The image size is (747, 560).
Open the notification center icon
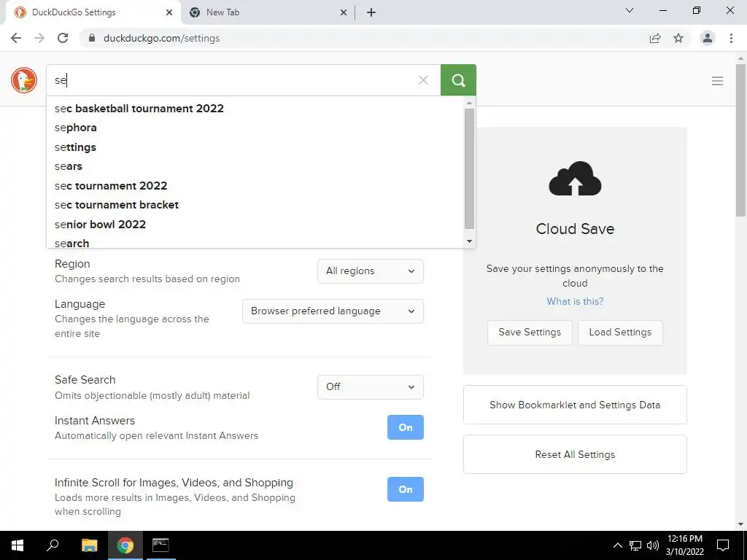click(x=723, y=545)
